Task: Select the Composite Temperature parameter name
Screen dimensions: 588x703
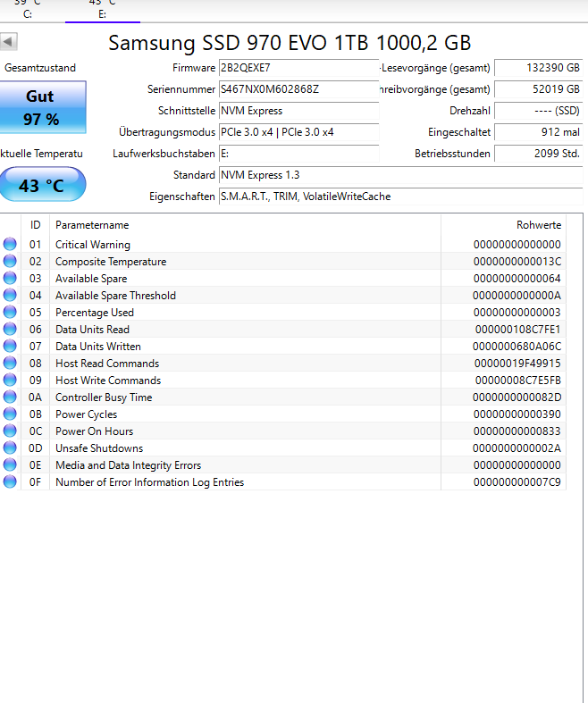Action: point(111,262)
